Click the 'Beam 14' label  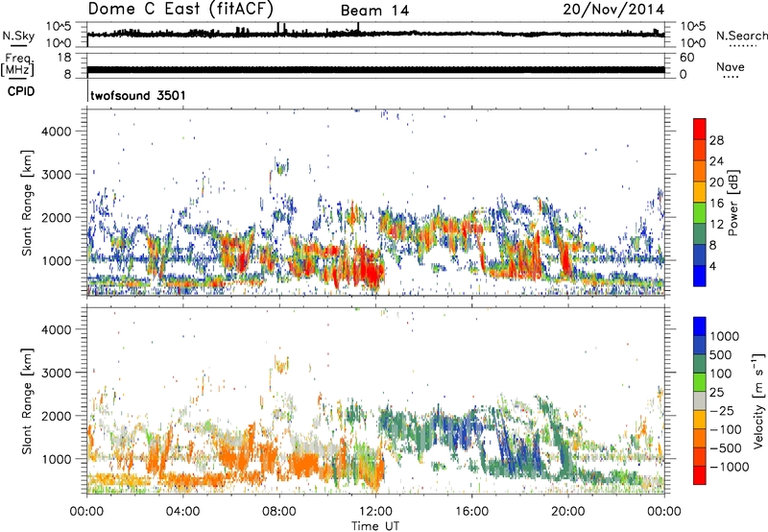coord(374,11)
